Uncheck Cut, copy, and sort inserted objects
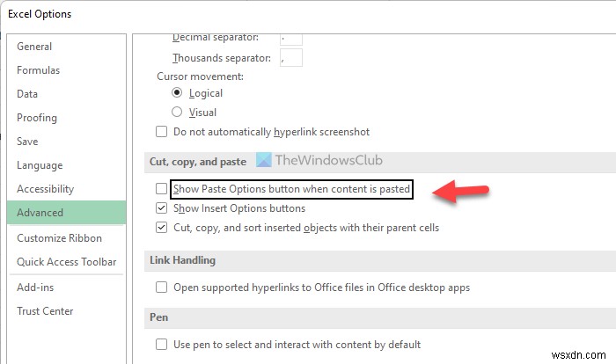Image resolution: width=616 pixels, height=364 pixels. click(161, 228)
